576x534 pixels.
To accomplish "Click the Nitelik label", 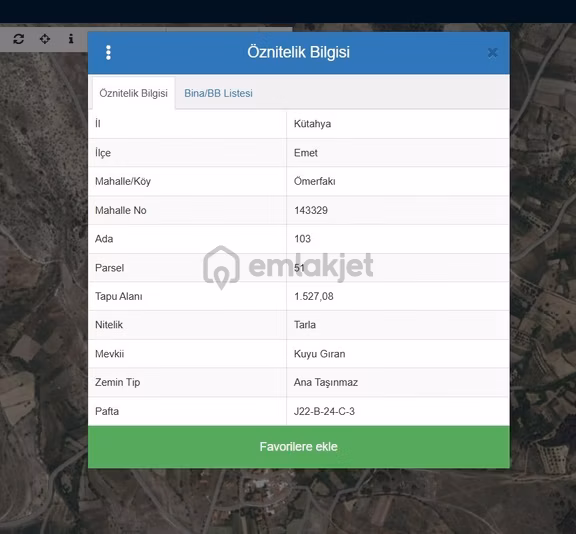I will [109, 325].
